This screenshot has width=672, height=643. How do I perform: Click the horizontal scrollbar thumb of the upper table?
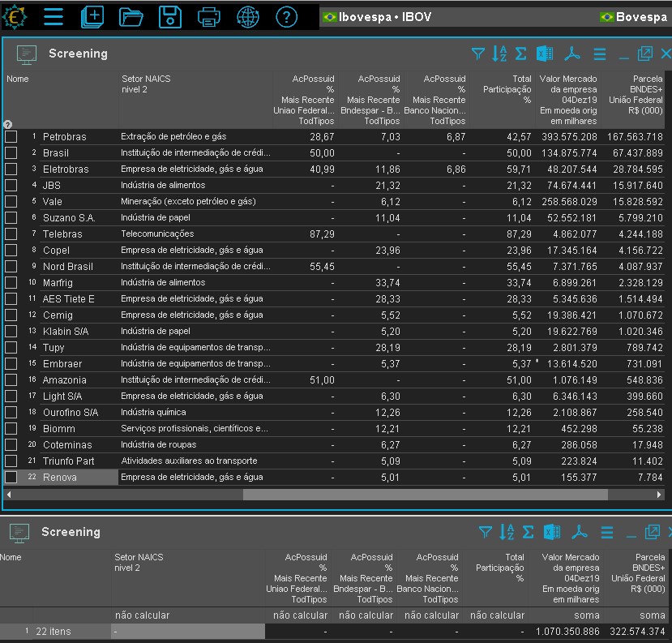[425, 495]
